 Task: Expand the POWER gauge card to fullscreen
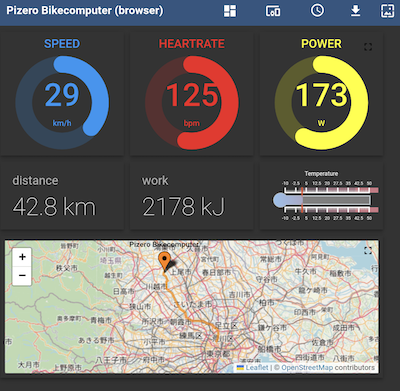coord(368,47)
